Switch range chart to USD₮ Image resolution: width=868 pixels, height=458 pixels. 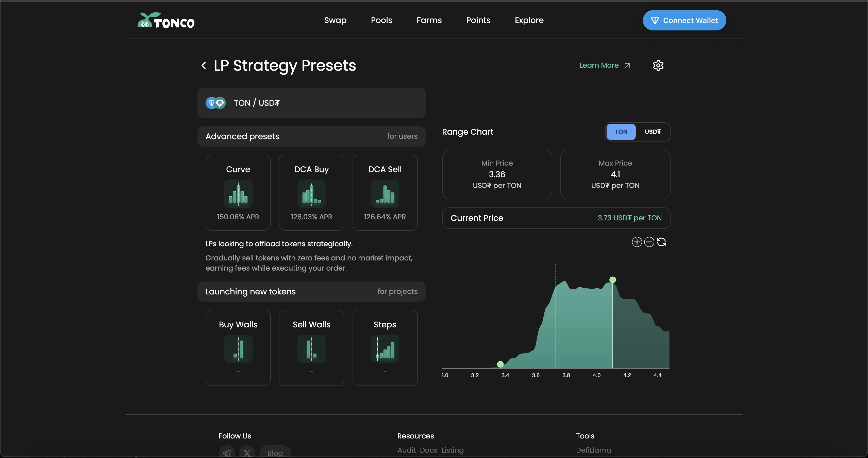point(652,132)
